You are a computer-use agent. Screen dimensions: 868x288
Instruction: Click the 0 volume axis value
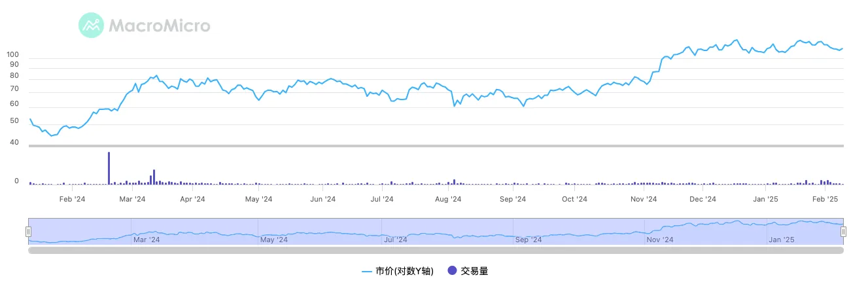click(x=17, y=181)
